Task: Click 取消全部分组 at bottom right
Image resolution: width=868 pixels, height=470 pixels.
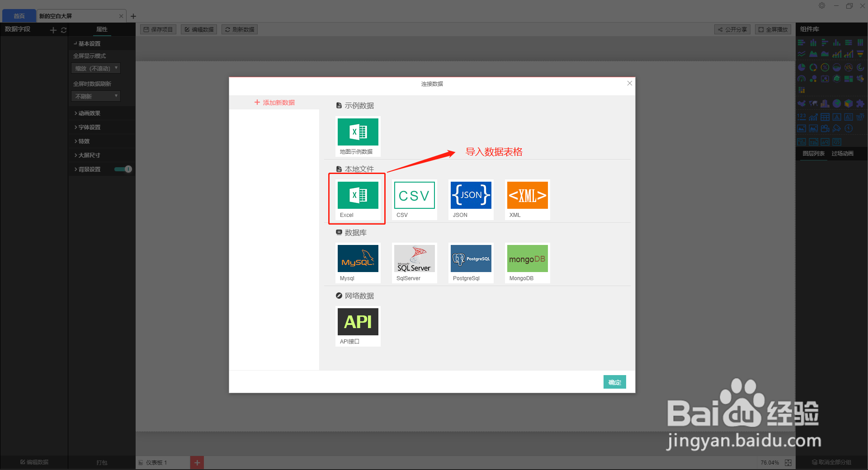Action: [831, 462]
